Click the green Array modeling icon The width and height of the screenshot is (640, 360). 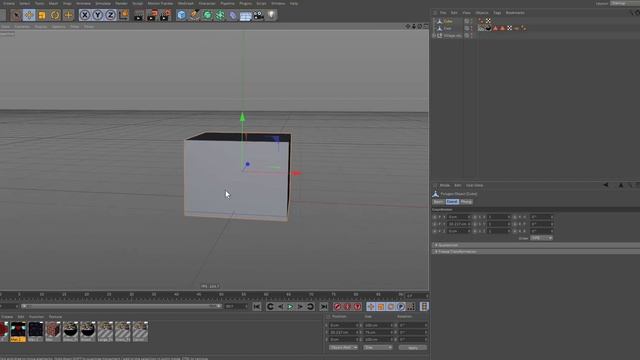pyautogui.click(x=220, y=16)
